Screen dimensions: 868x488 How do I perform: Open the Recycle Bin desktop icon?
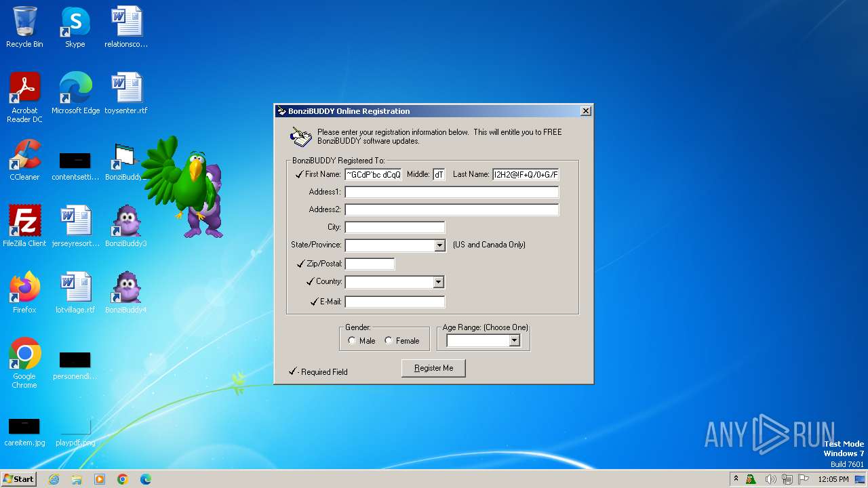[x=24, y=27]
